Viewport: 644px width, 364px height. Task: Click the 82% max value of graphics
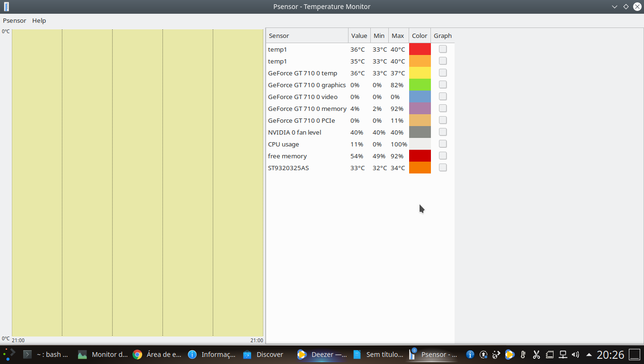click(397, 85)
